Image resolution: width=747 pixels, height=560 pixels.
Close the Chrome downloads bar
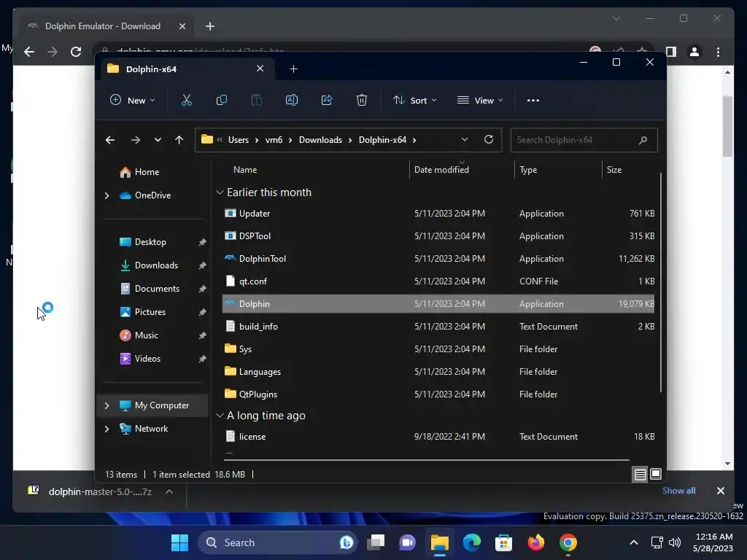[x=720, y=491]
